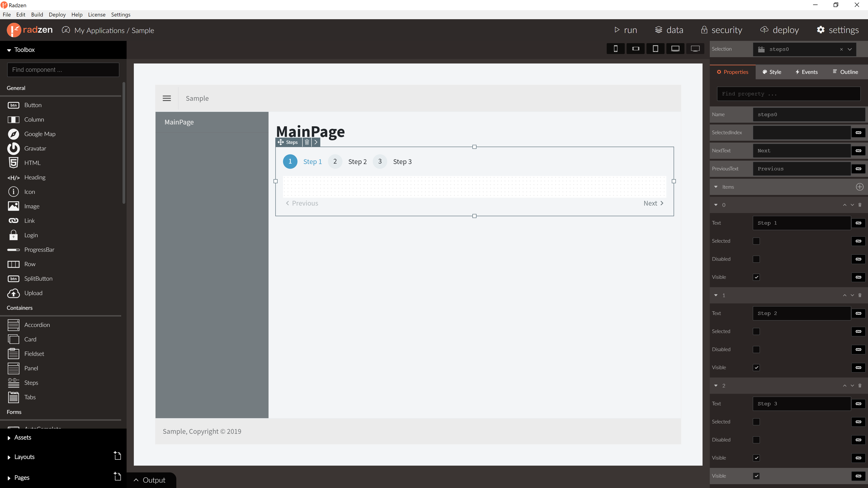Toggle Selected checkbox for item 0
The height and width of the screenshot is (488, 868).
[757, 241]
